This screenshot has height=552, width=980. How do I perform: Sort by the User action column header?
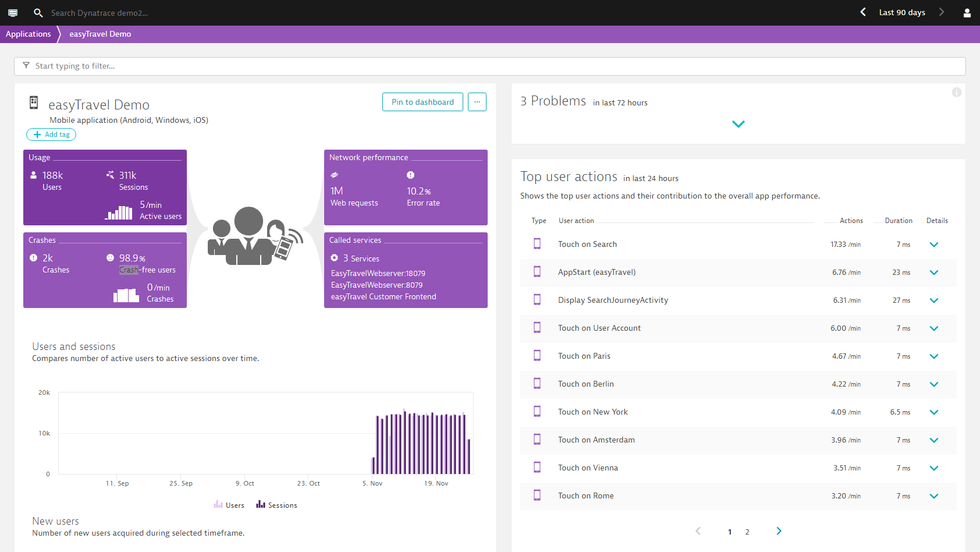pos(576,221)
